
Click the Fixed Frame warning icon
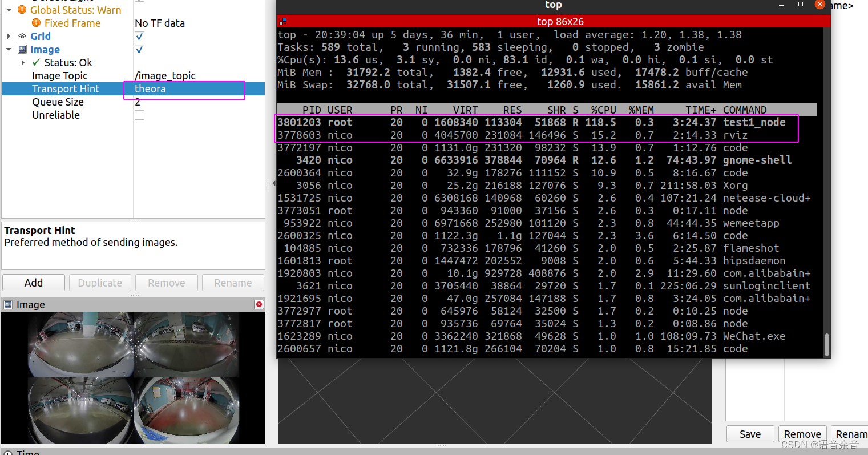[x=36, y=23]
